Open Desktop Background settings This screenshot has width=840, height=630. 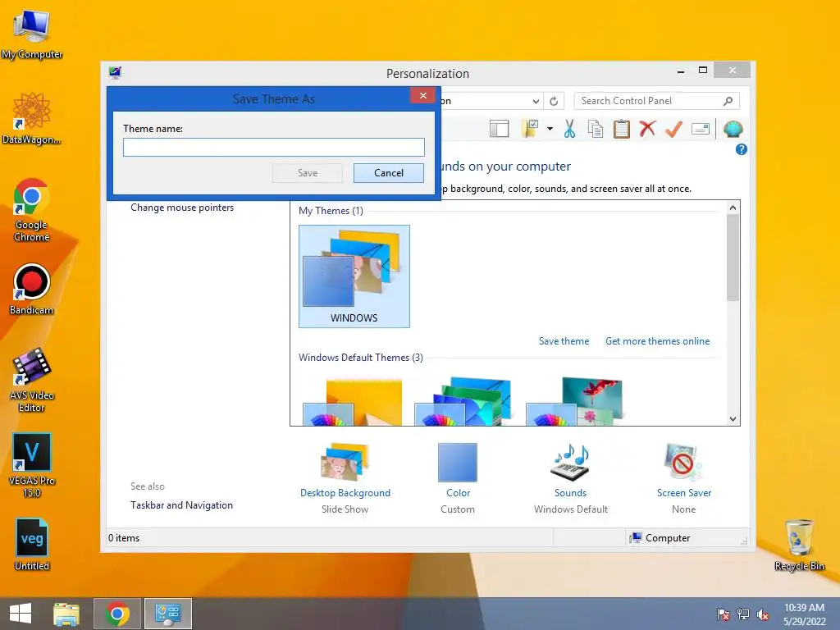tap(345, 478)
